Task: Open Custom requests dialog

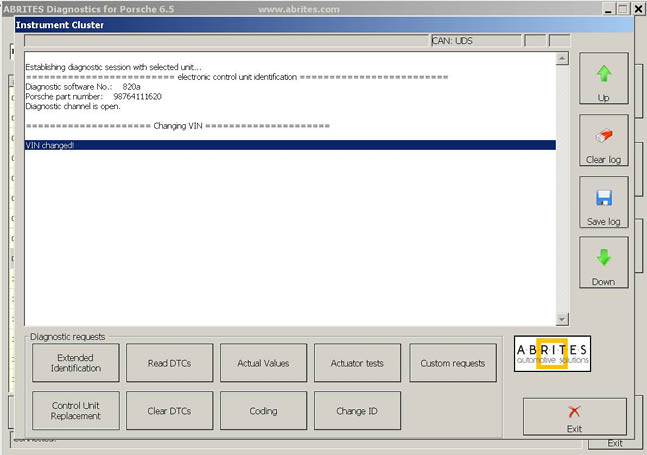Action: coord(452,363)
